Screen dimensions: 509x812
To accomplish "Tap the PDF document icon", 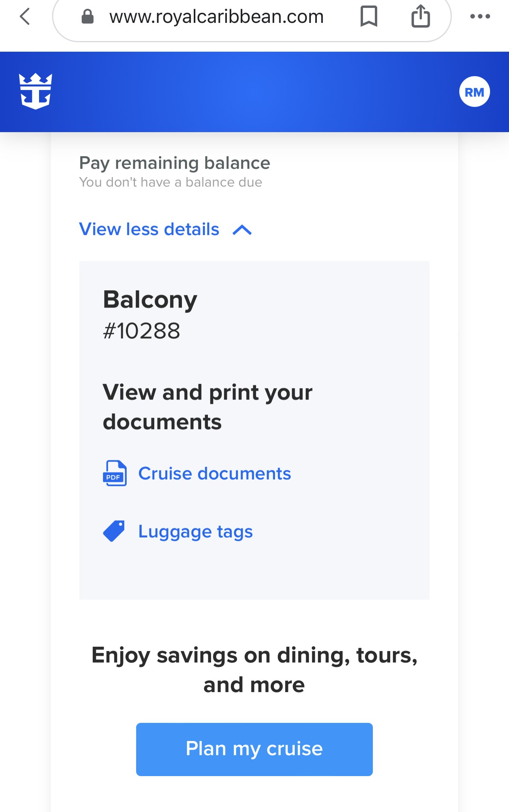I will [115, 473].
